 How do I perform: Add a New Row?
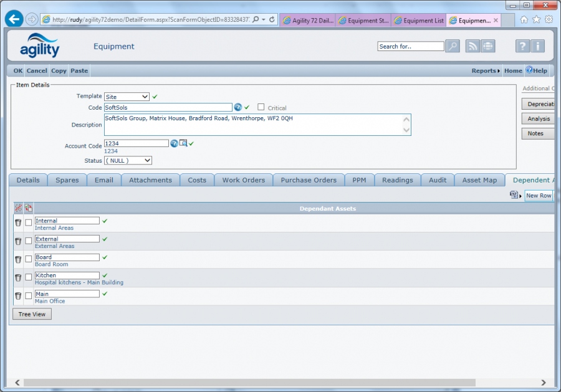click(x=538, y=196)
